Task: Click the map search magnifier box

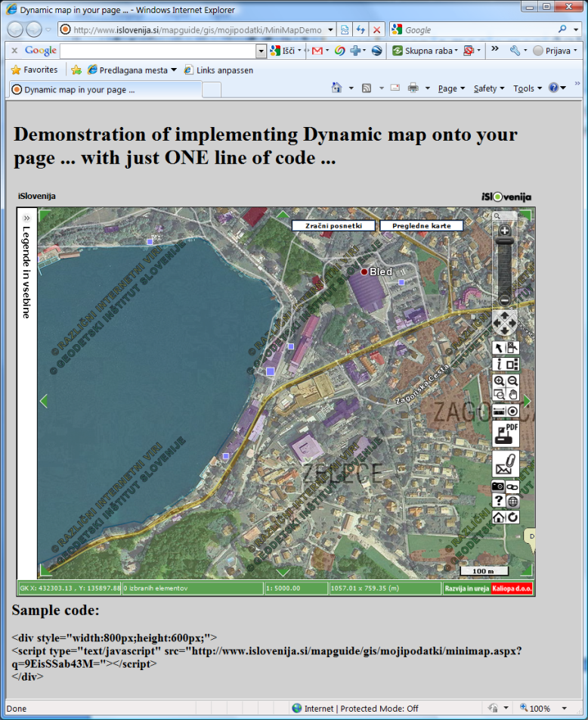Action: coord(504,216)
